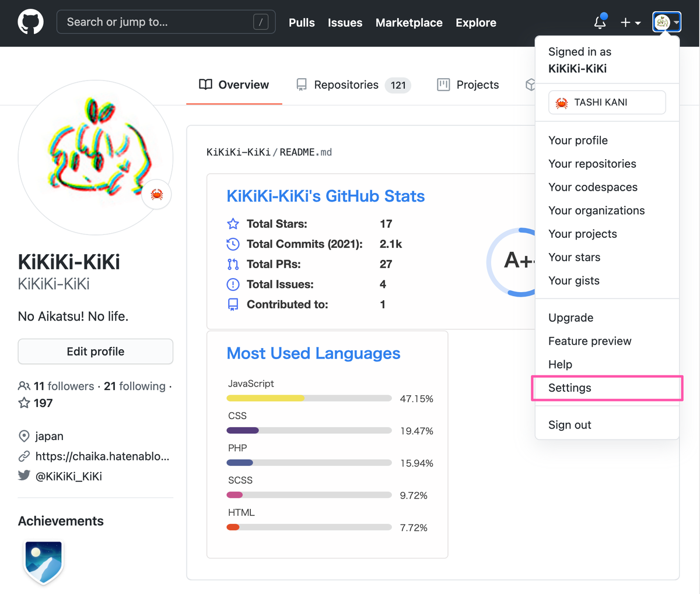Image resolution: width=700 pixels, height=594 pixels.
Task: Click the Arctic Code Vault achievement badge
Action: coord(44,563)
